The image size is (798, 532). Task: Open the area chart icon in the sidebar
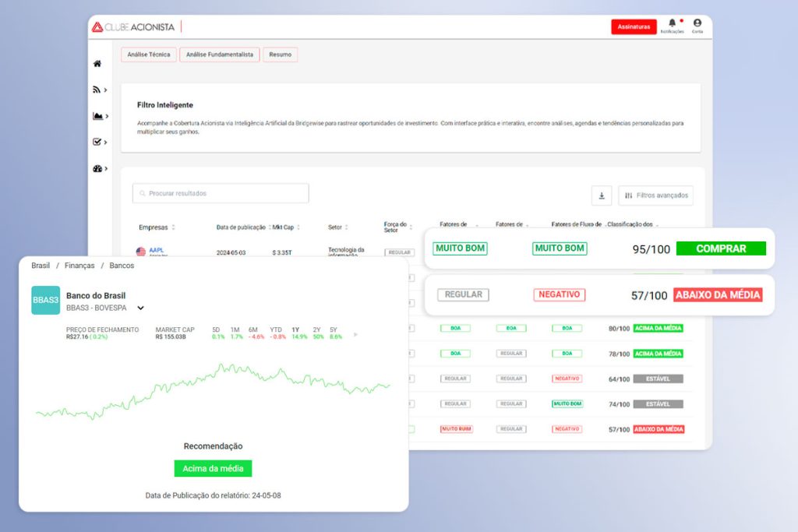click(x=97, y=116)
